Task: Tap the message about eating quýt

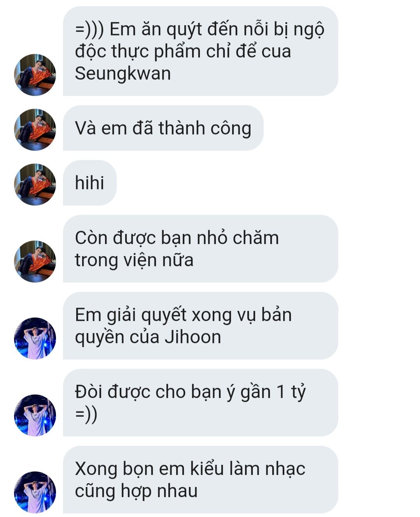Action: [x=201, y=51]
